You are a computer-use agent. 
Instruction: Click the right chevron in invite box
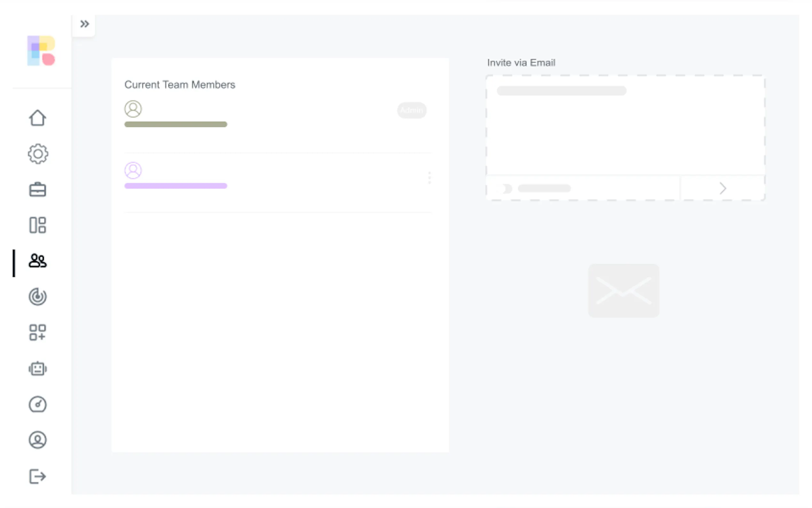722,188
